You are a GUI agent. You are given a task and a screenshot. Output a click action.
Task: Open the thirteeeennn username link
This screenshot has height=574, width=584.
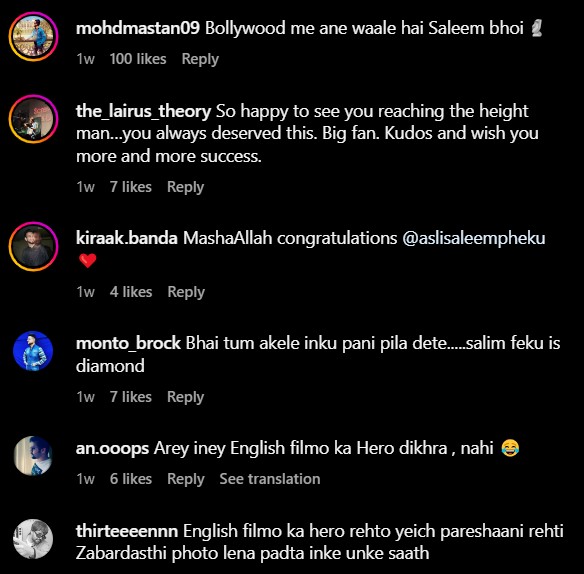[x=127, y=531]
